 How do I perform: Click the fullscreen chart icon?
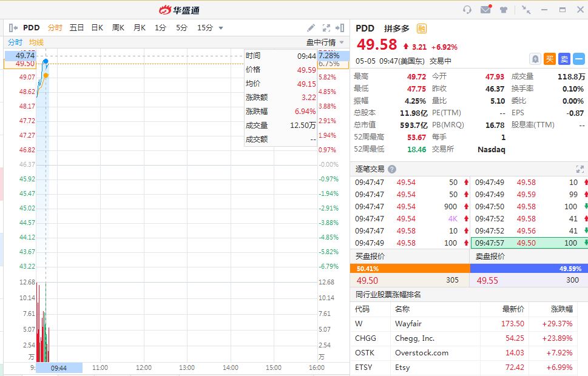[x=326, y=28]
